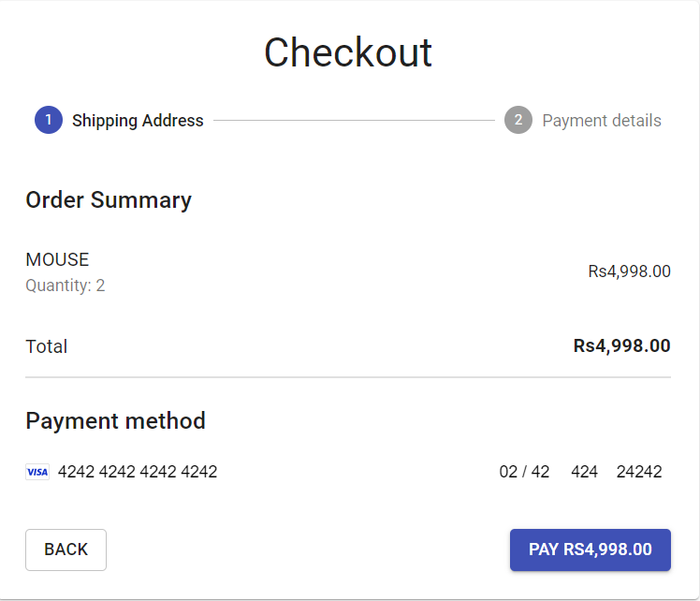
Task: Click the card CVC value 424
Action: click(x=584, y=472)
